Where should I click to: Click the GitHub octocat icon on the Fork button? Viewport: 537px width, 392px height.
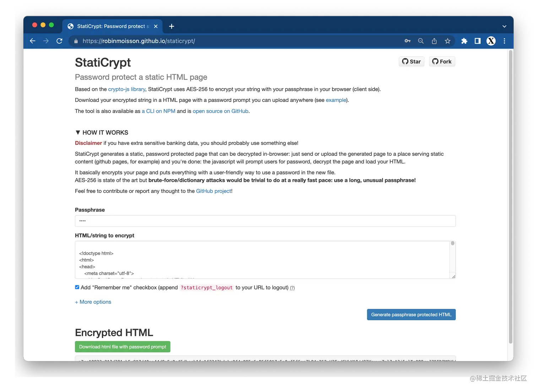click(435, 61)
